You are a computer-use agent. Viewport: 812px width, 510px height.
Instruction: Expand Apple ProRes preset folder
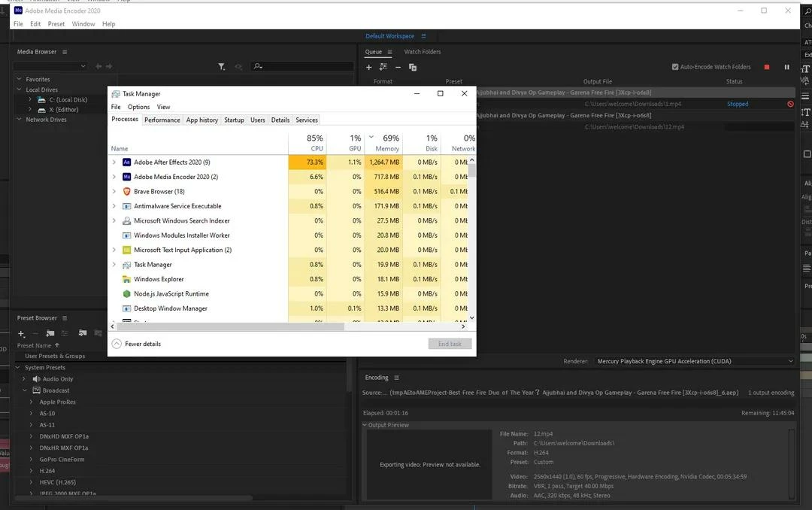pyautogui.click(x=31, y=402)
